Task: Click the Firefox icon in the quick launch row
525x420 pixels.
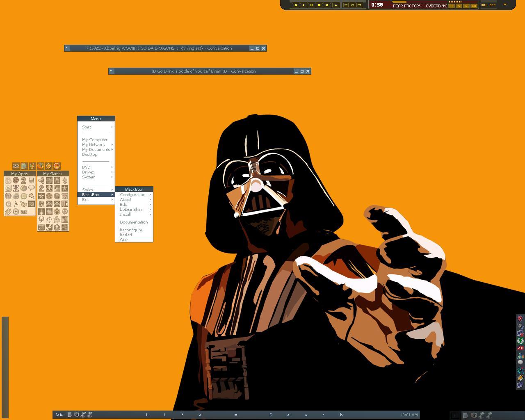Action: click(x=40, y=166)
